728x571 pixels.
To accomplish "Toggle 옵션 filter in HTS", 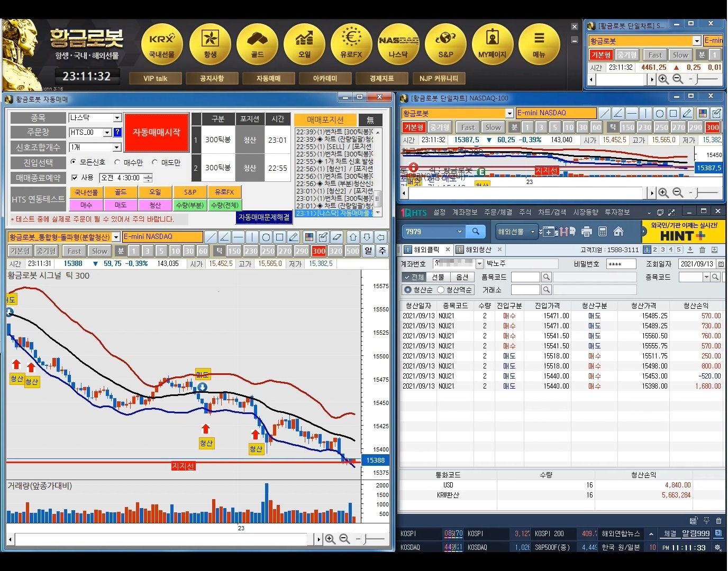I will pos(462,277).
